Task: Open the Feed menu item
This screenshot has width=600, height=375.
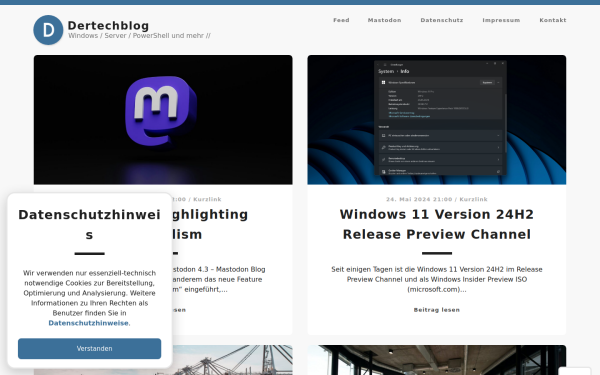Action: 341,20
